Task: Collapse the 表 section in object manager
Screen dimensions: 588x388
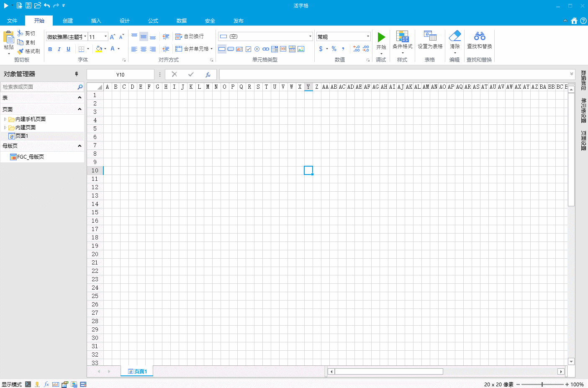Action: (80, 98)
